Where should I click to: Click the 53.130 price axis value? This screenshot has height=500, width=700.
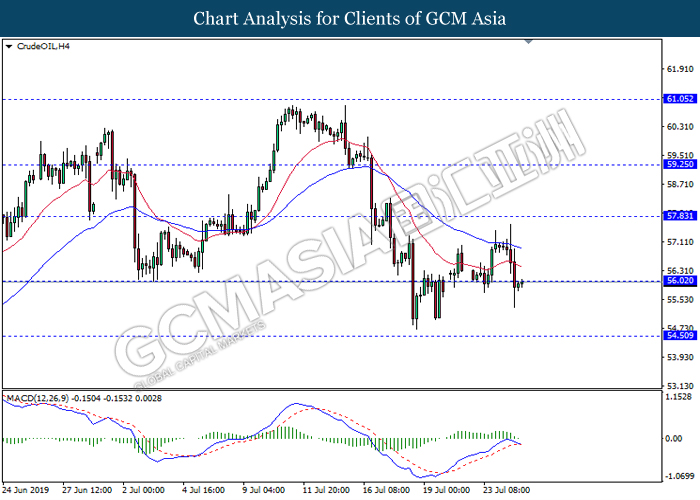pyautogui.click(x=680, y=386)
